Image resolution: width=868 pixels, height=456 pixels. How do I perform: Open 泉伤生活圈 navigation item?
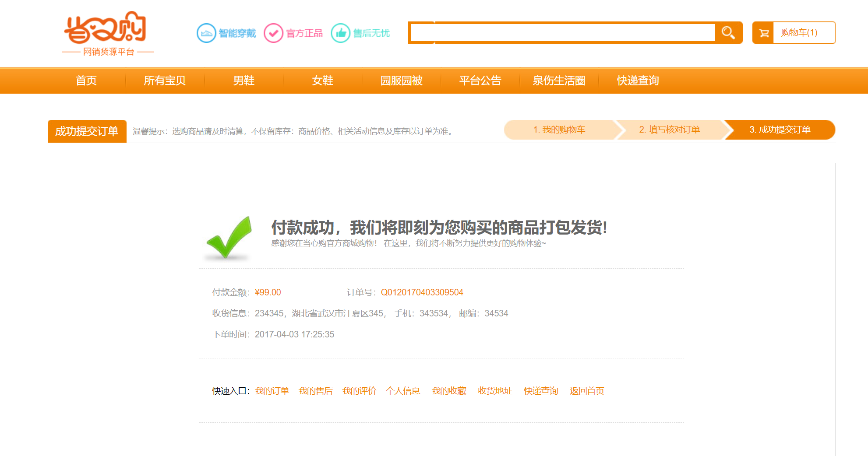[559, 81]
